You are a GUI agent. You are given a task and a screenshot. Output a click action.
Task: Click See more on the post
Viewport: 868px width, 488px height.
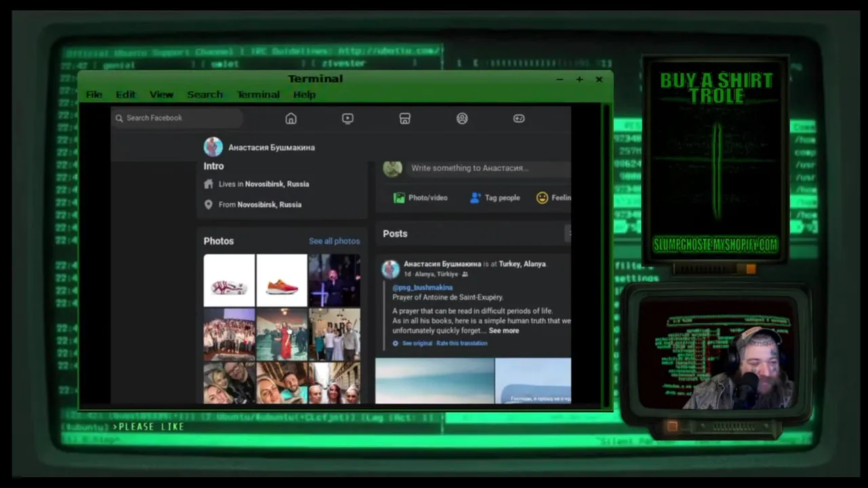pyautogui.click(x=504, y=331)
